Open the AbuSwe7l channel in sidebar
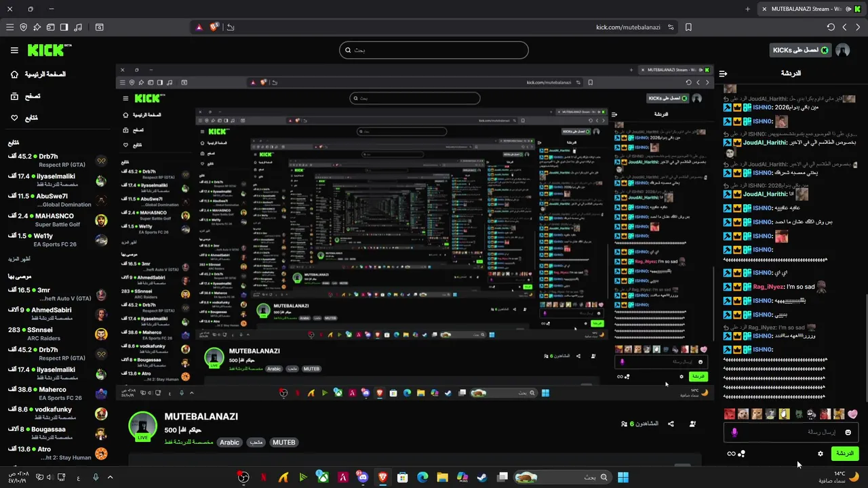 [x=58, y=200]
